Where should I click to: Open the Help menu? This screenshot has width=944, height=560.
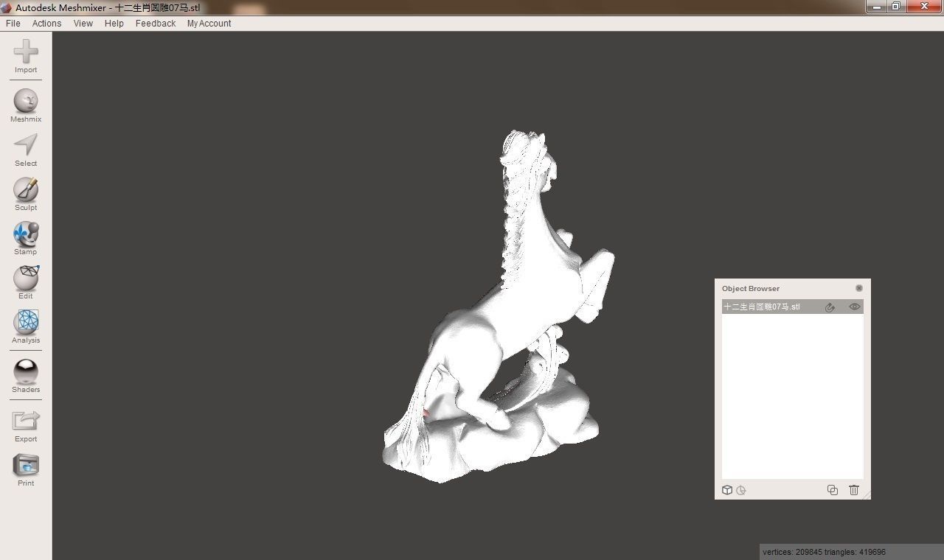114,24
